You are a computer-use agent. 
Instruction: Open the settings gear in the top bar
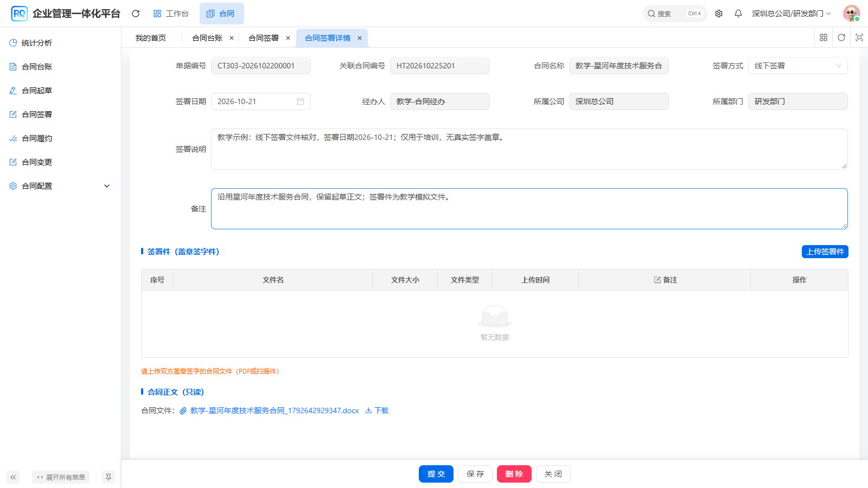tap(719, 14)
